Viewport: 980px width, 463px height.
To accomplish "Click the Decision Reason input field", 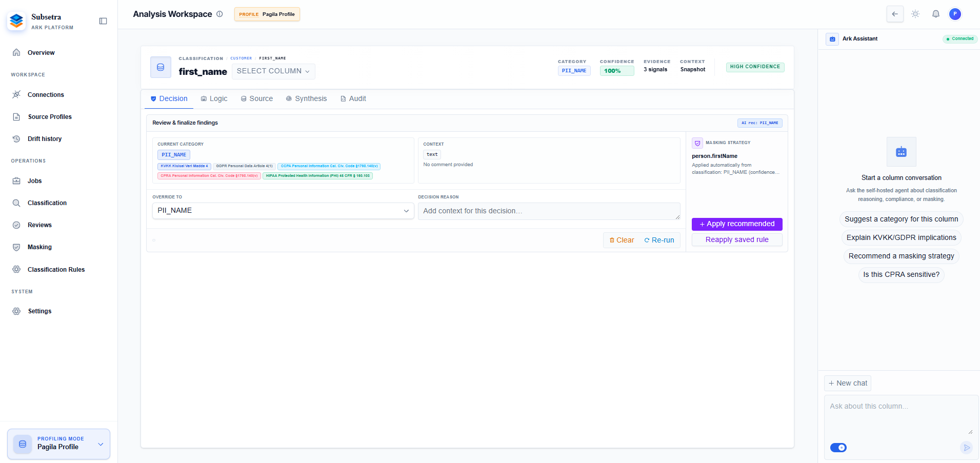I will (549, 211).
